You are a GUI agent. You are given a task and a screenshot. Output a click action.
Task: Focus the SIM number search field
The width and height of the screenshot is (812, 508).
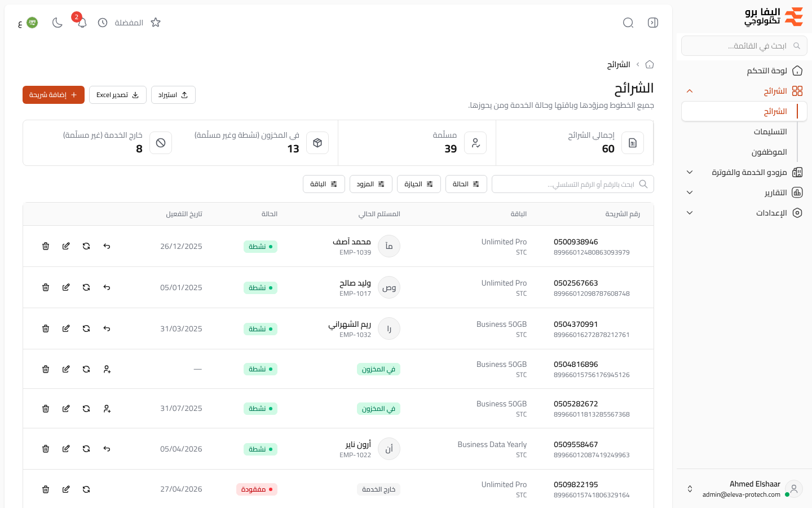[573, 184]
